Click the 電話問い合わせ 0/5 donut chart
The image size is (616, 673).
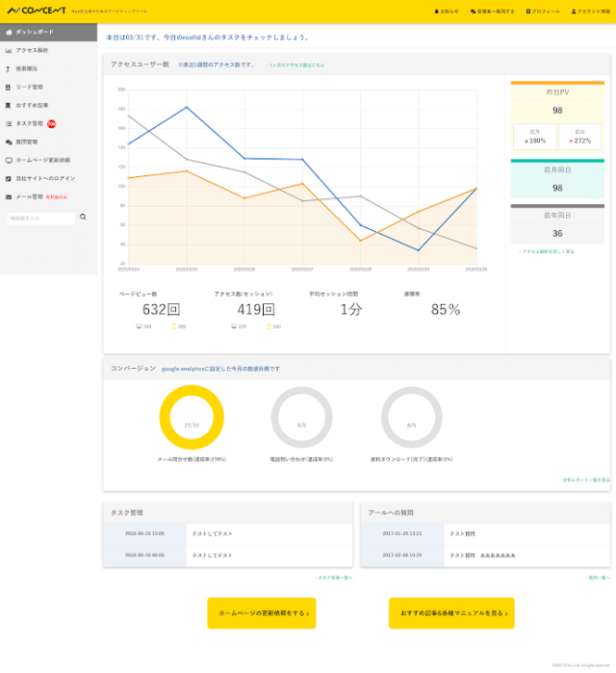301,417
